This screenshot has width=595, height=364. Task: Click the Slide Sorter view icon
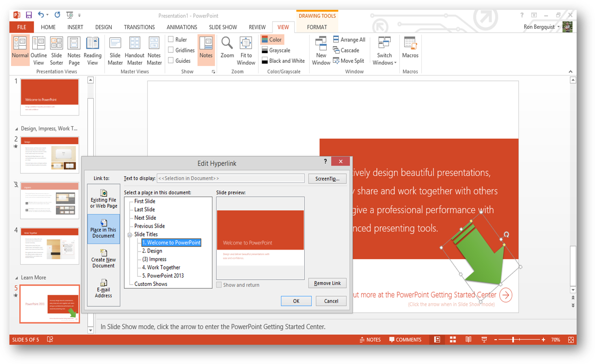coord(56,44)
